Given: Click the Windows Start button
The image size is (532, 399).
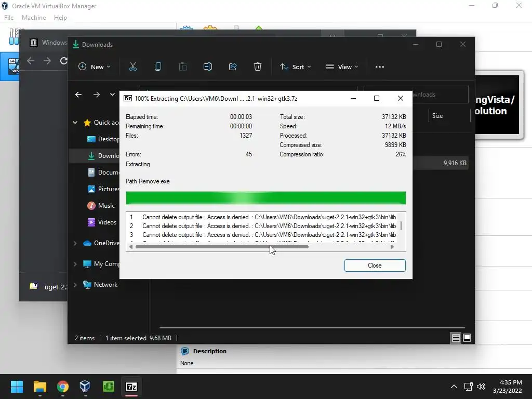Looking at the screenshot, I should (17, 387).
